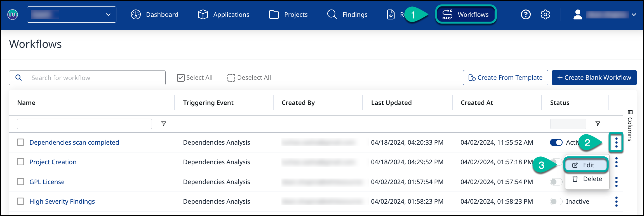Tick the GPL License row checkbox
This screenshot has width=644, height=216.
pos(21,182)
